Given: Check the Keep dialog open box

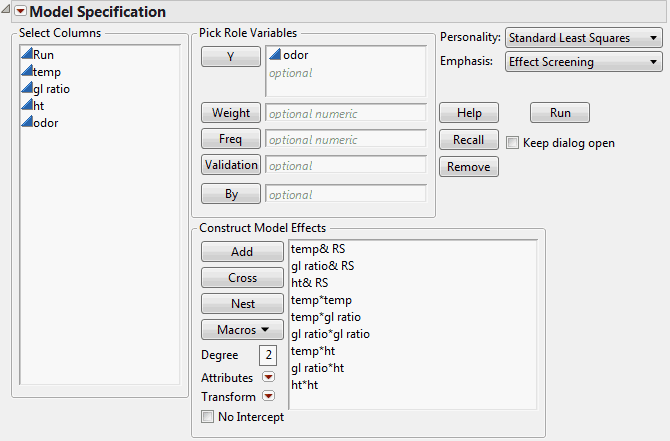Looking at the screenshot, I should click(x=513, y=143).
